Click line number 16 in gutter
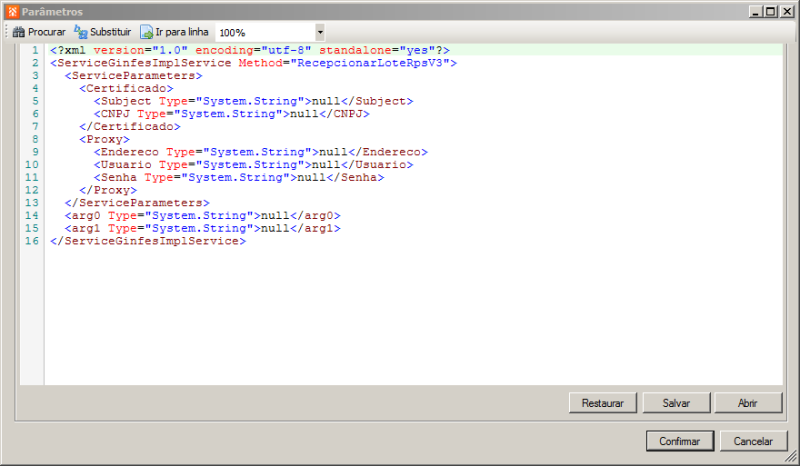The height and width of the screenshot is (466, 800). coord(32,241)
